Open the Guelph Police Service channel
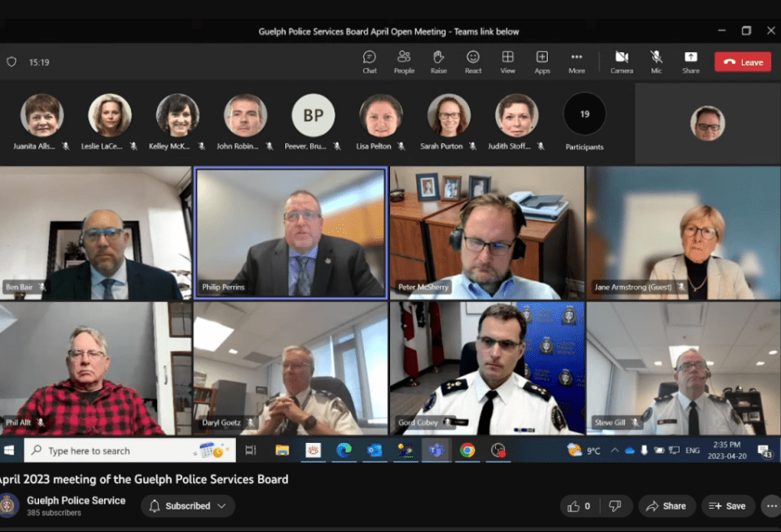Screen dimensions: 781x532 [76, 500]
